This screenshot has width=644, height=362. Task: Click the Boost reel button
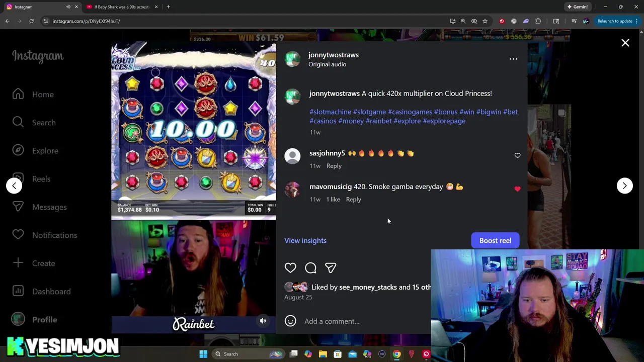pyautogui.click(x=495, y=240)
